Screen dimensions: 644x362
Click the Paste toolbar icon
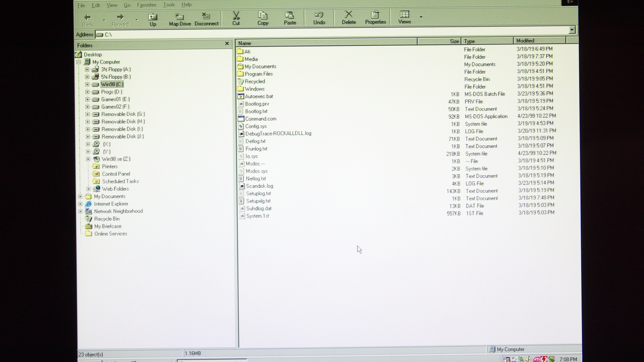coord(289,15)
